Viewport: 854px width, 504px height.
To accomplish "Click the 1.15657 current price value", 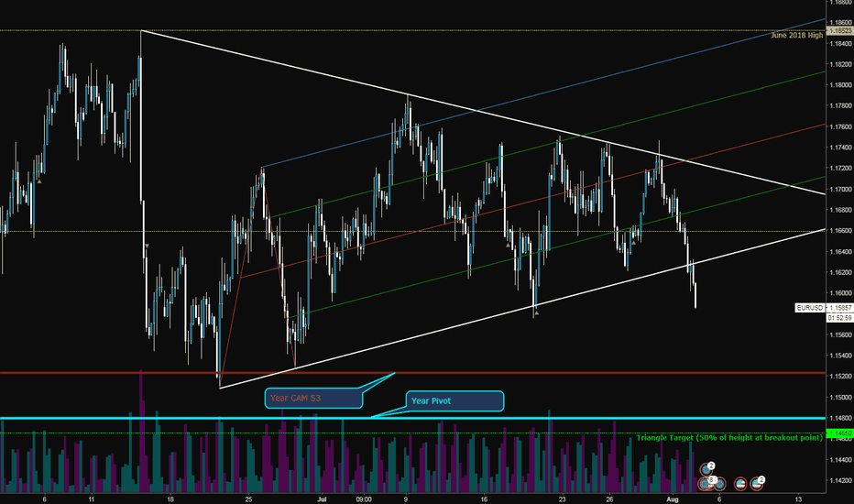I will pos(840,308).
